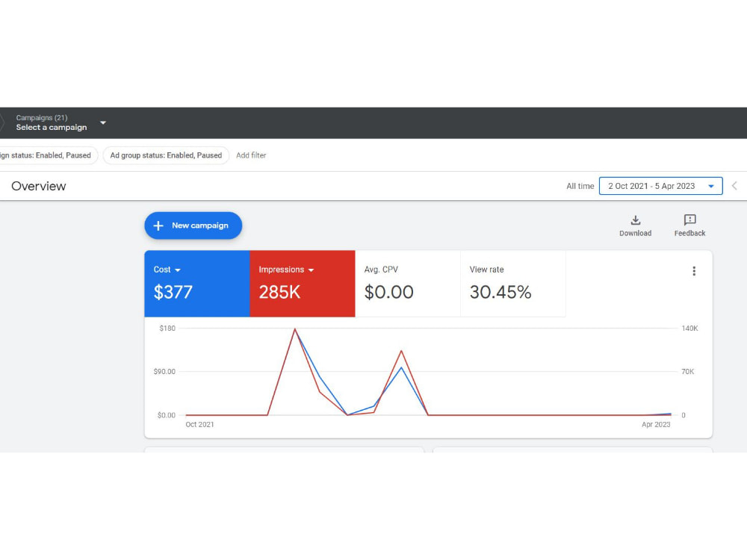
Task: Click the $0.00 Avg. CPV value
Action: click(x=388, y=292)
